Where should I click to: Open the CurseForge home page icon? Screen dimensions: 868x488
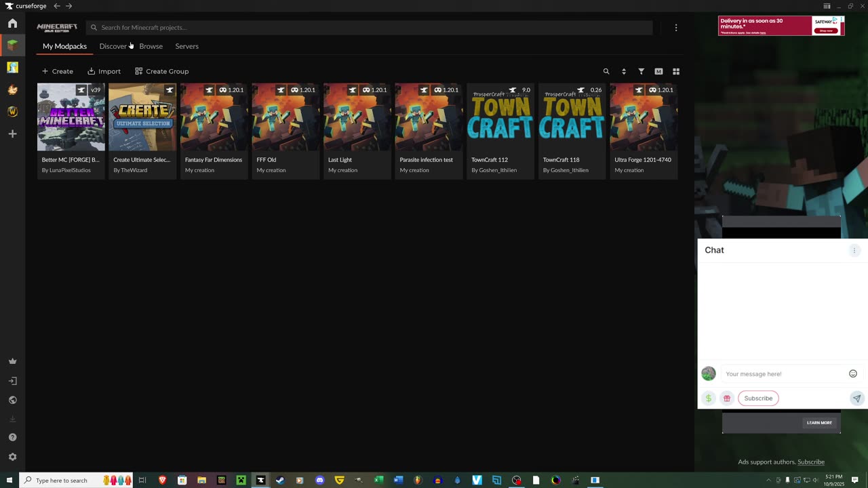[x=12, y=24]
